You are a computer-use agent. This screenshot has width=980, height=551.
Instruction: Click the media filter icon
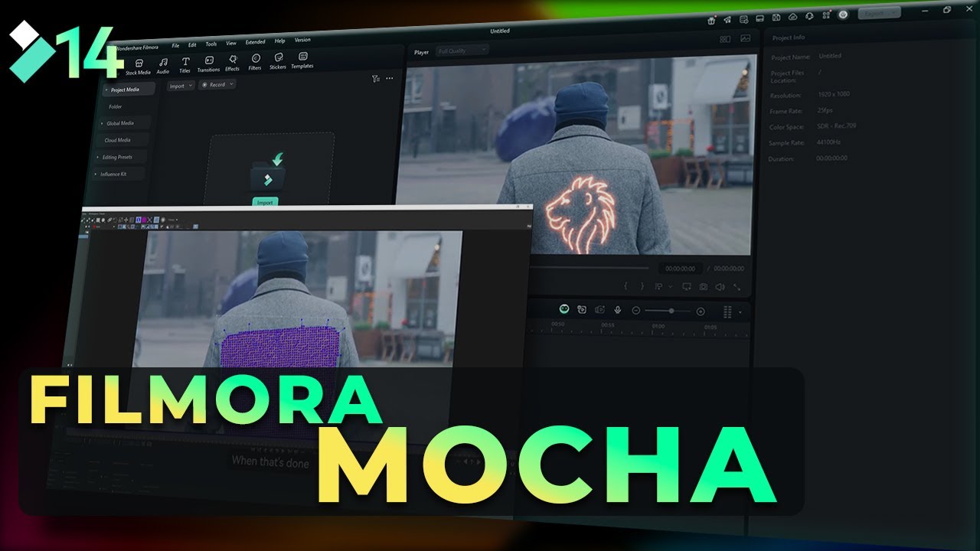375,78
